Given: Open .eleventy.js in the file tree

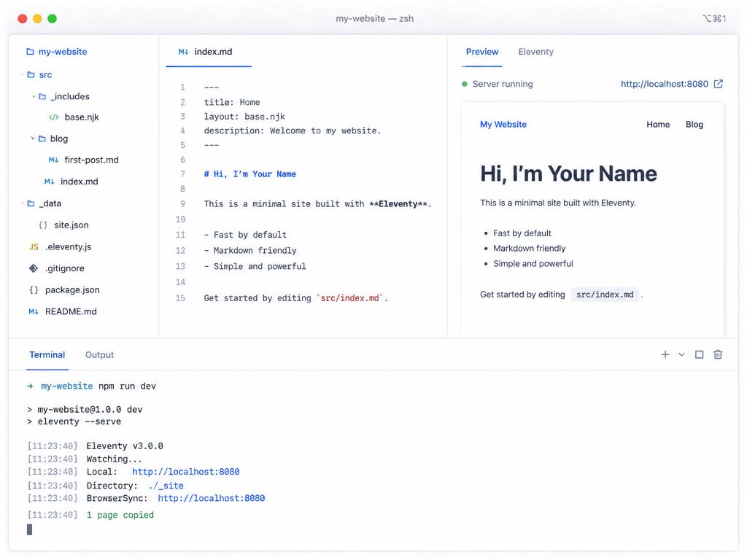Looking at the screenshot, I should point(68,246).
